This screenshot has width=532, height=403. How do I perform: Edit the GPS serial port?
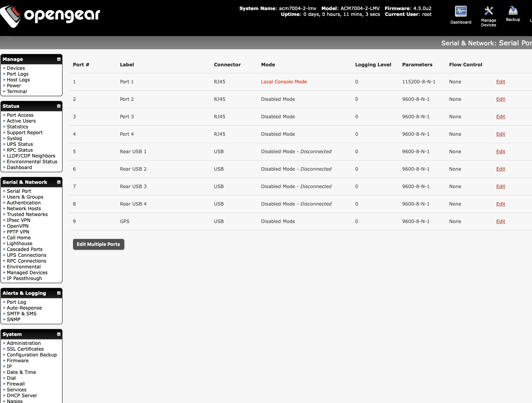point(500,221)
